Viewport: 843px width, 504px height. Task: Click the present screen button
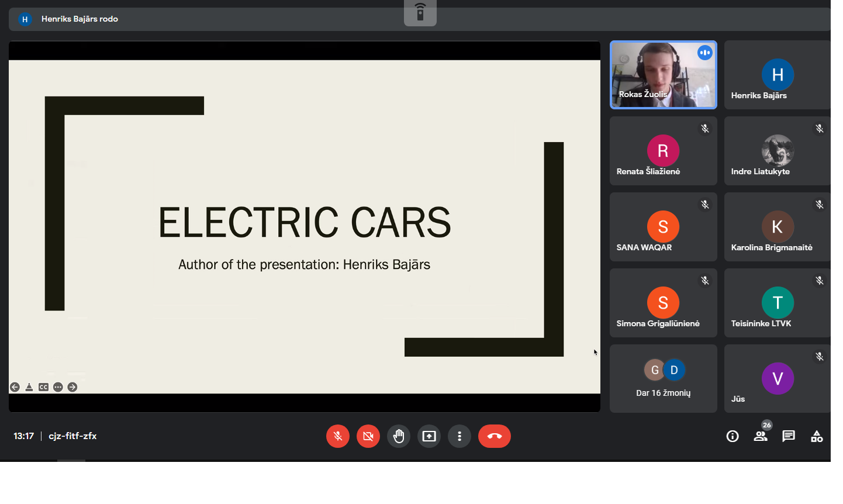(429, 436)
